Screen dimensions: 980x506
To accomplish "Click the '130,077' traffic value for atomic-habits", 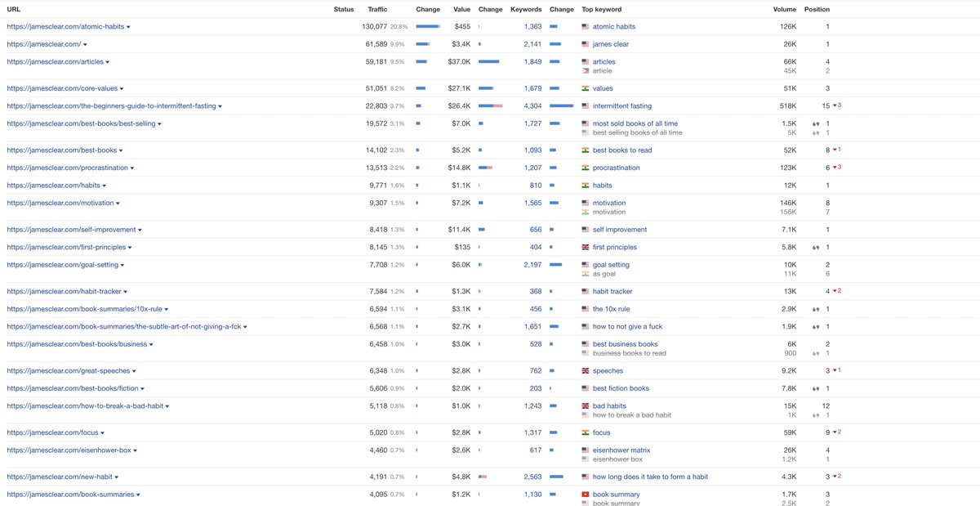I will coord(375,27).
